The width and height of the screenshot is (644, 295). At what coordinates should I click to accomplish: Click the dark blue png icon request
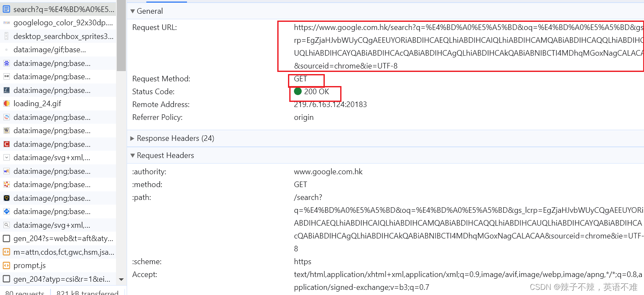pyautogui.click(x=6, y=90)
